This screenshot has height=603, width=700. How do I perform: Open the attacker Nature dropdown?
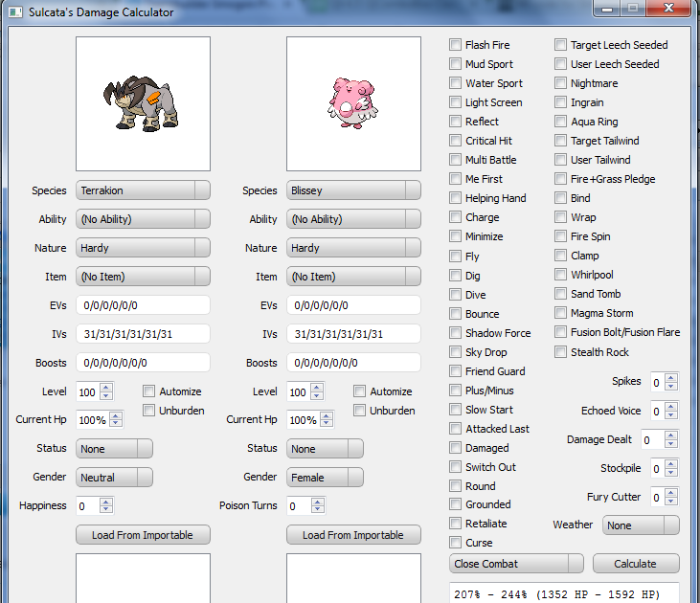pos(143,248)
